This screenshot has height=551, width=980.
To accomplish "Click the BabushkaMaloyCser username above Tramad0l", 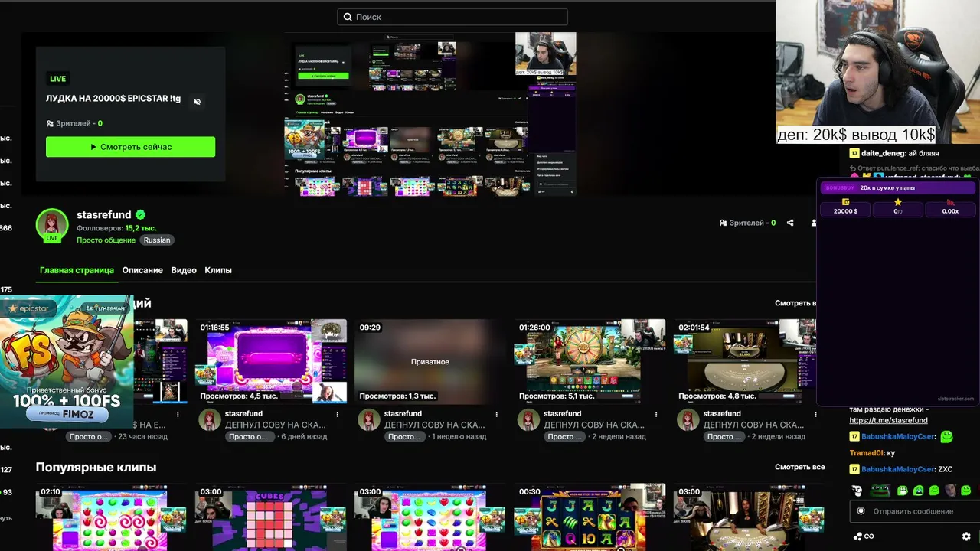I will point(898,437).
